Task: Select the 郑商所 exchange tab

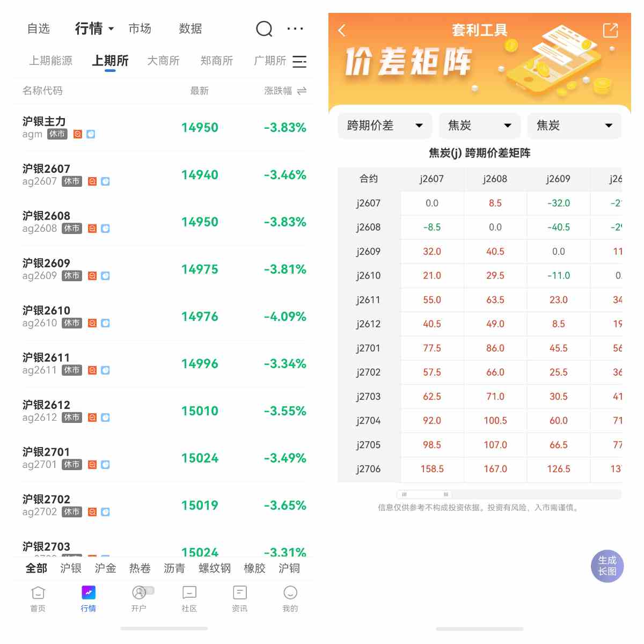Action: tap(217, 61)
